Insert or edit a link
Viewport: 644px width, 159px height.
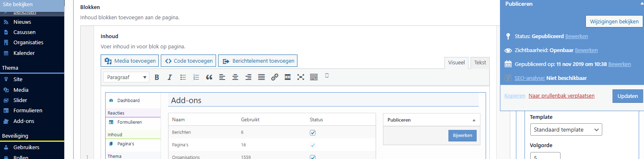click(275, 77)
